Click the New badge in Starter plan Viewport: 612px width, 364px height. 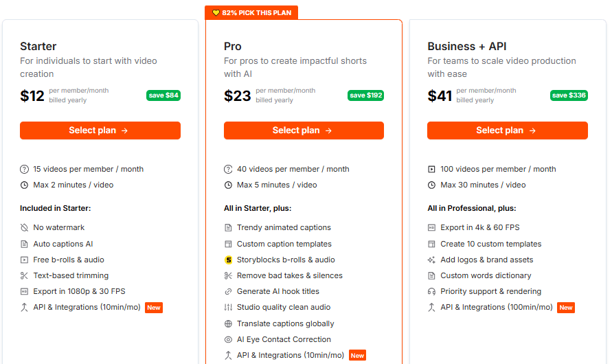coord(154,308)
